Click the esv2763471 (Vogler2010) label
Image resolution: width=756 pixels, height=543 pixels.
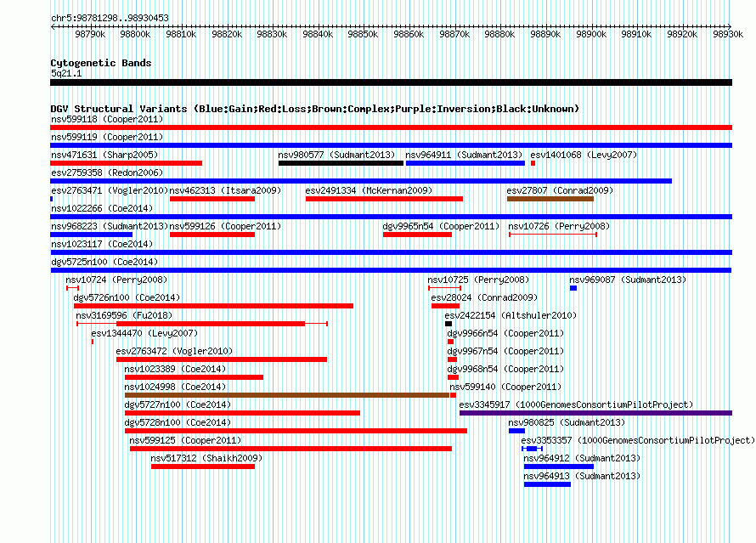pos(110,190)
